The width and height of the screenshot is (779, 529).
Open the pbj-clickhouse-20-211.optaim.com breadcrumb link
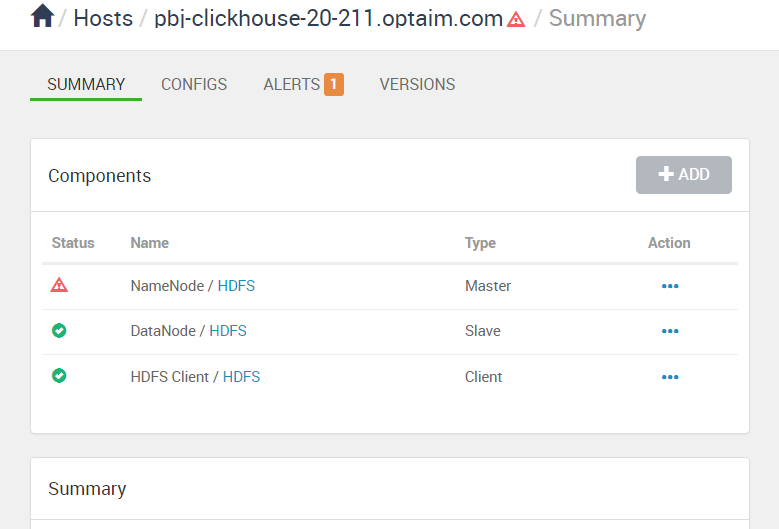(329, 18)
